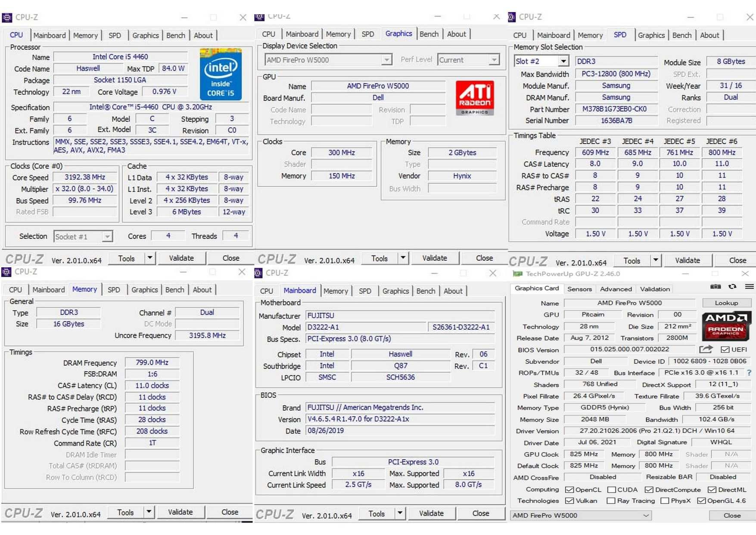Toggle the OpenCL checkbox
The height and width of the screenshot is (535, 756).
point(569,489)
